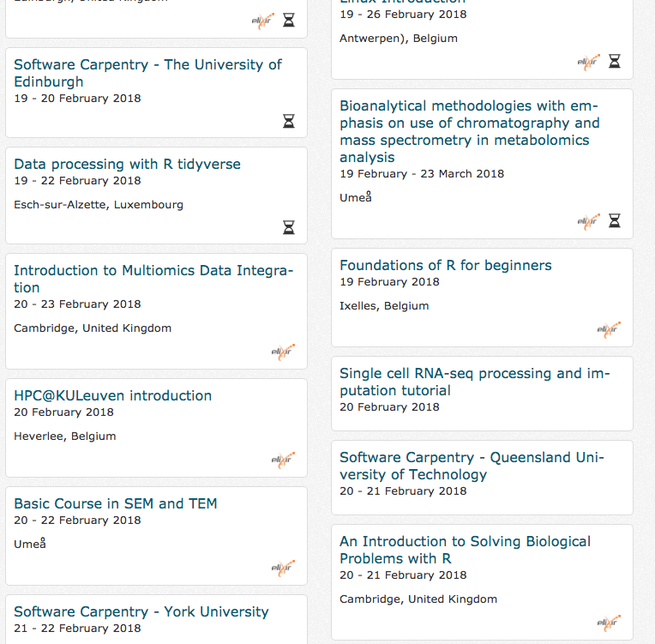Open Data processing with R tidyverse event
Image resolution: width=655 pixels, height=644 pixels.
127,164
